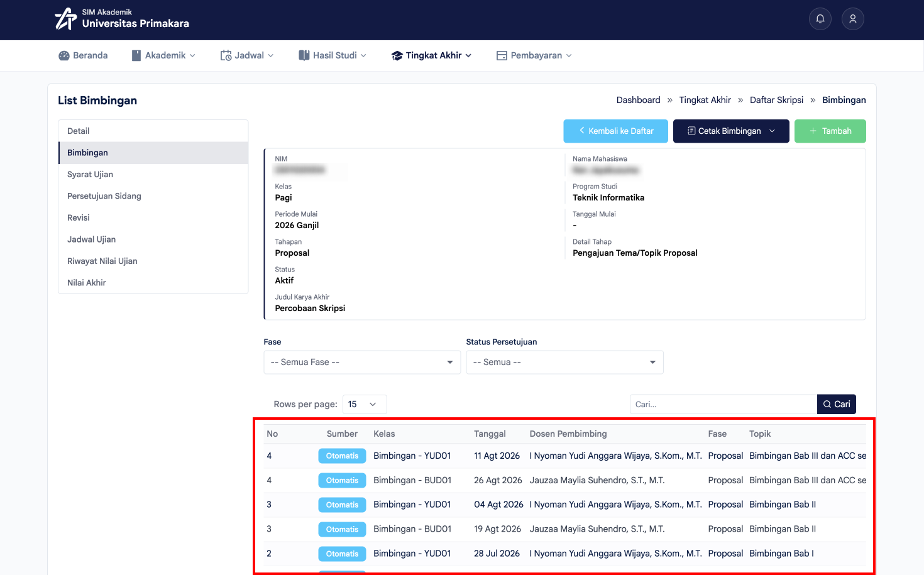The width and height of the screenshot is (924, 575).
Task: Click the '04 Agt 2026' date cell
Action: pos(498,505)
